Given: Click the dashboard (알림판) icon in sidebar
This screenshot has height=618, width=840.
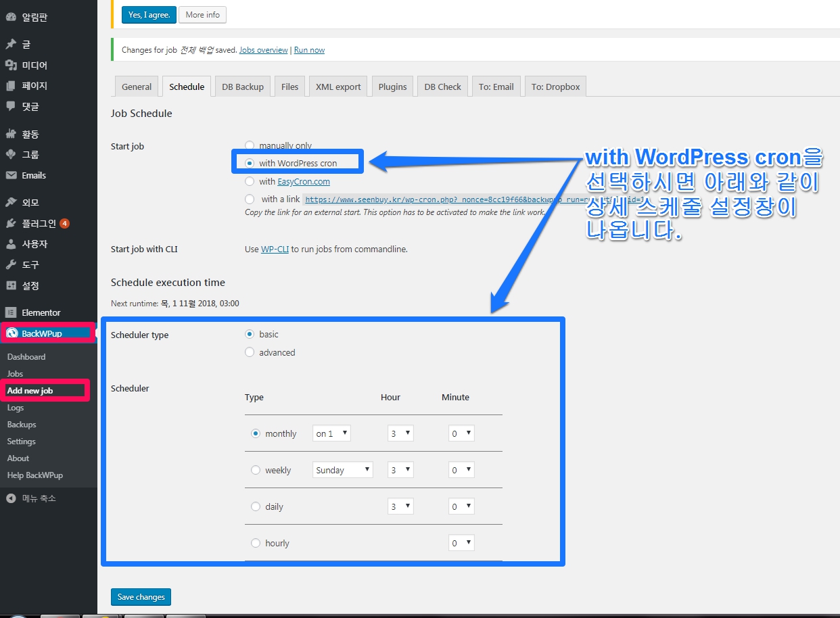Looking at the screenshot, I should click(x=11, y=17).
